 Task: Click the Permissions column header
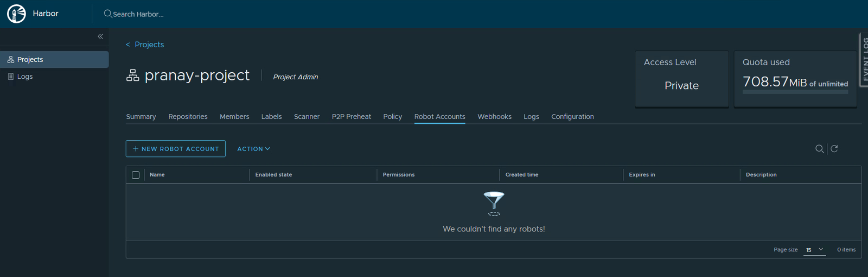399,175
